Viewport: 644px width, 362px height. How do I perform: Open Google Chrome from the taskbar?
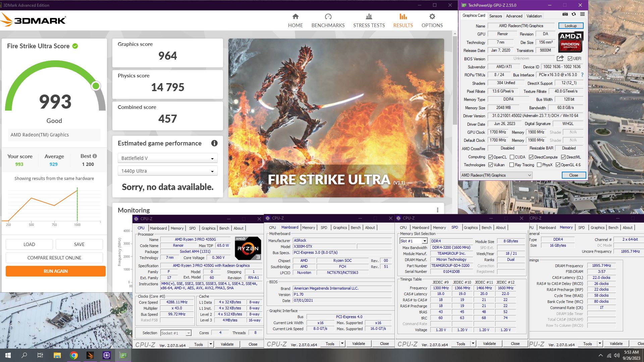[x=74, y=355]
